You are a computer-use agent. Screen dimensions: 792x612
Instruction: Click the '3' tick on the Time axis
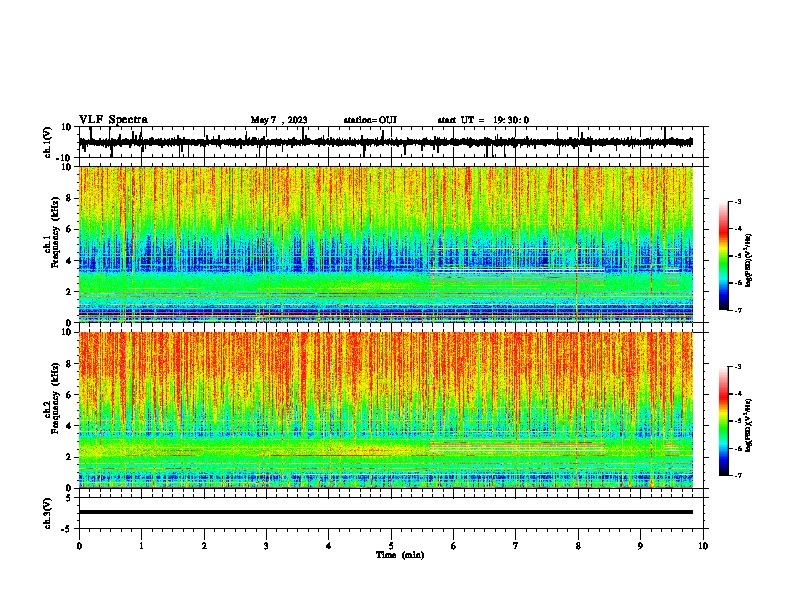(x=266, y=546)
